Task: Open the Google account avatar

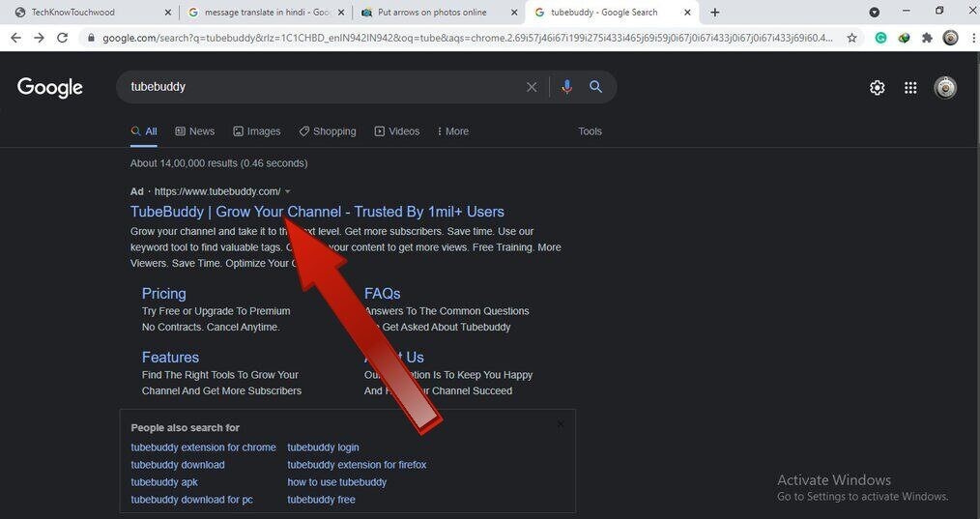Action: point(945,88)
